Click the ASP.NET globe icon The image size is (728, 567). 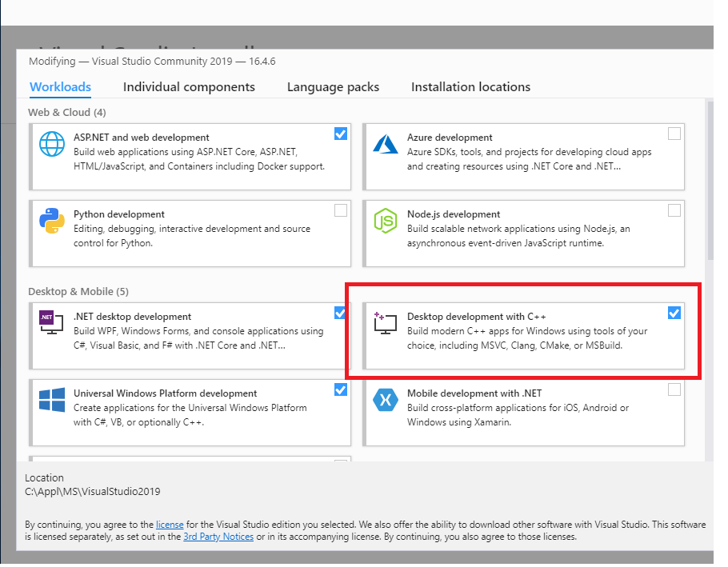pyautogui.click(x=52, y=144)
